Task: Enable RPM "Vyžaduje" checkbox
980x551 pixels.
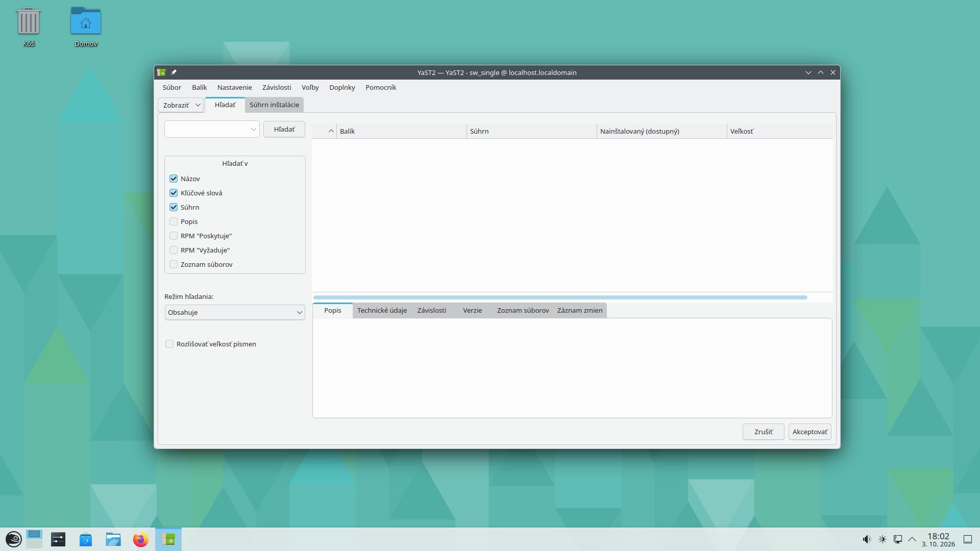Action: [x=174, y=250]
